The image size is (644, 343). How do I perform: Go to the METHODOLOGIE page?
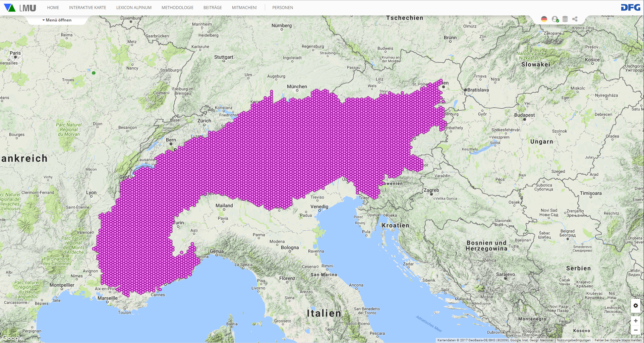point(177,8)
